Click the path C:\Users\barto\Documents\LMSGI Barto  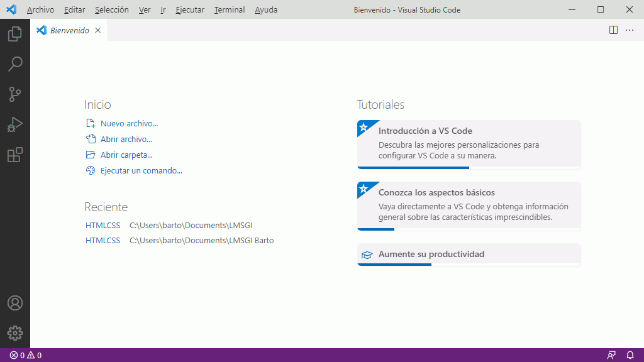[x=201, y=241]
